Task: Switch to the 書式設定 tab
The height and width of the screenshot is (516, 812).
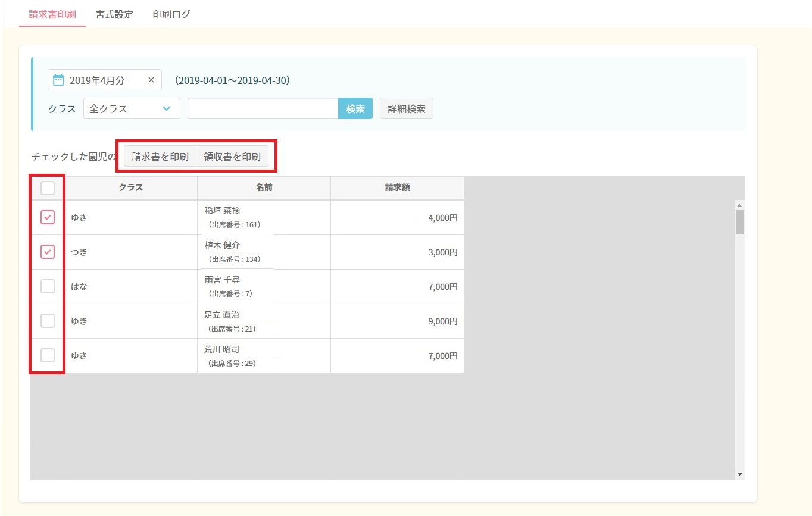Action: [114, 14]
